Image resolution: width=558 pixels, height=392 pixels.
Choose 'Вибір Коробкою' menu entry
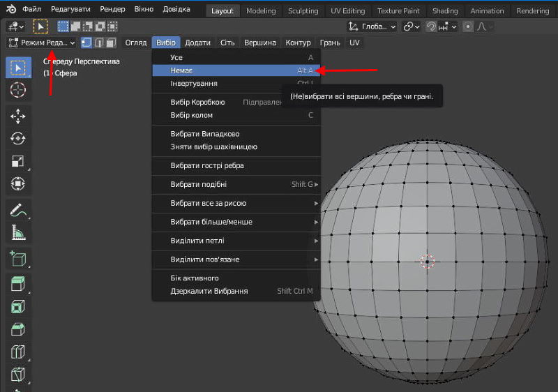click(x=236, y=103)
